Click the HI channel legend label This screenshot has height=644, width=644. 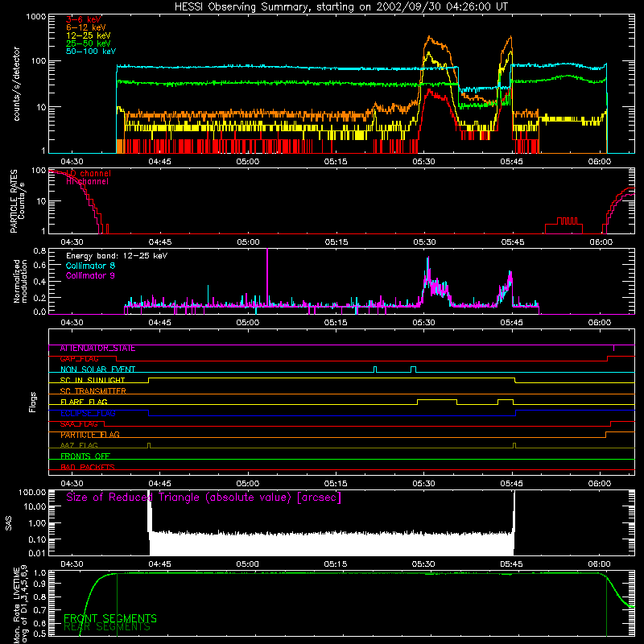click(x=87, y=182)
